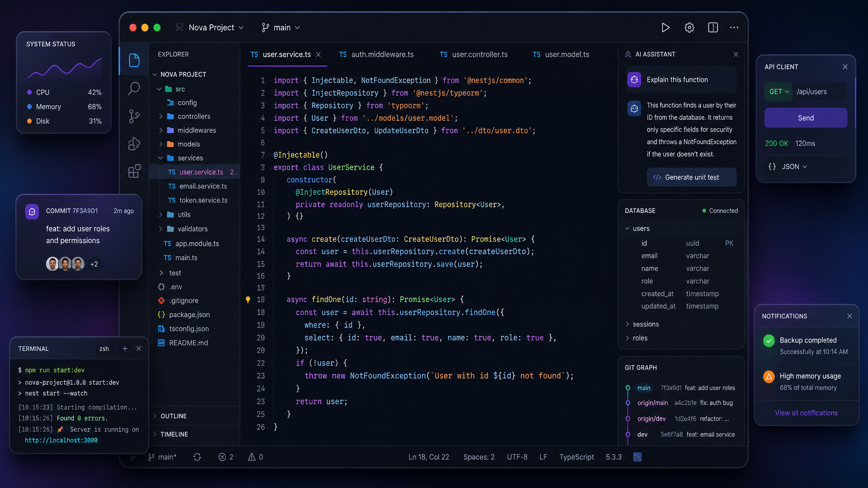
Task: Click the TS badge icon in status bar
Action: click(637, 457)
